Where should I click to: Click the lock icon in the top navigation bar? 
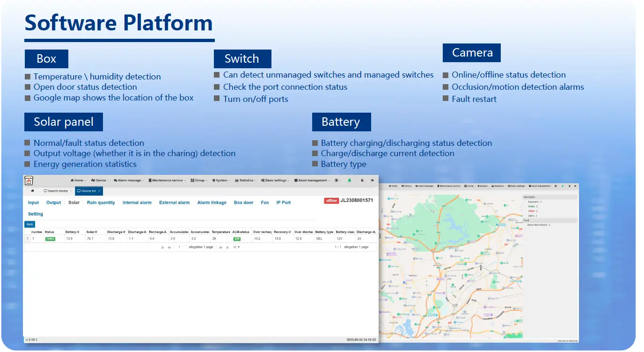pyautogui.click(x=362, y=180)
